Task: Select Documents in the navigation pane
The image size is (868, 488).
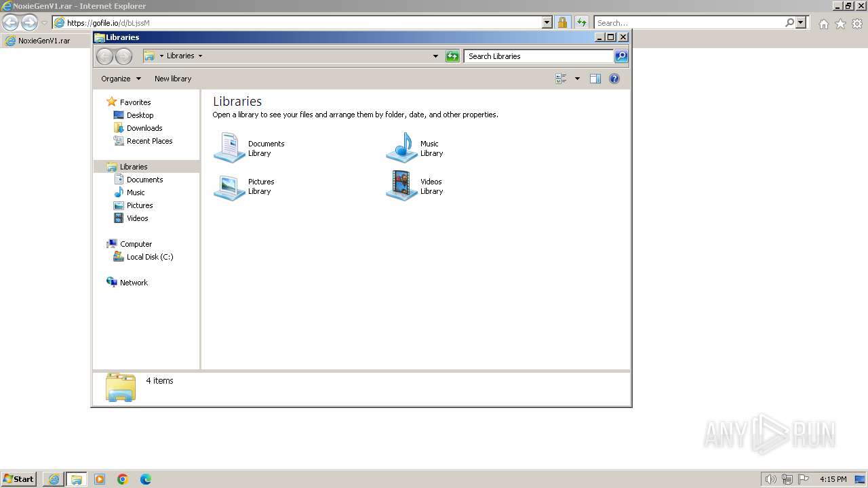Action: pos(144,180)
